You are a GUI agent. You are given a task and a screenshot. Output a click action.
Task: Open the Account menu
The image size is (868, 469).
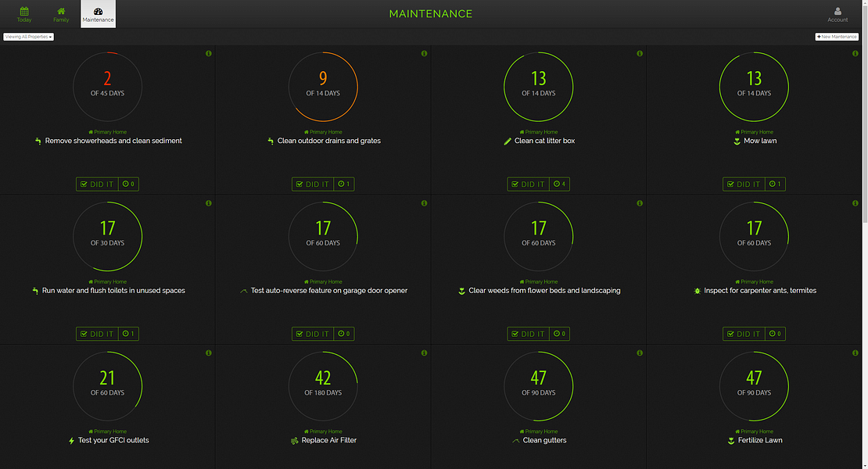[838, 14]
